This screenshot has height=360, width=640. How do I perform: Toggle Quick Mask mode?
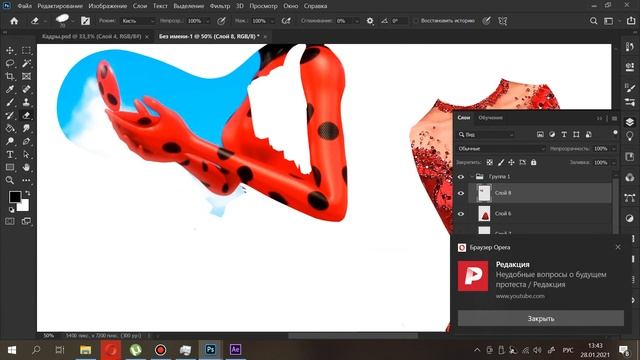[10, 221]
